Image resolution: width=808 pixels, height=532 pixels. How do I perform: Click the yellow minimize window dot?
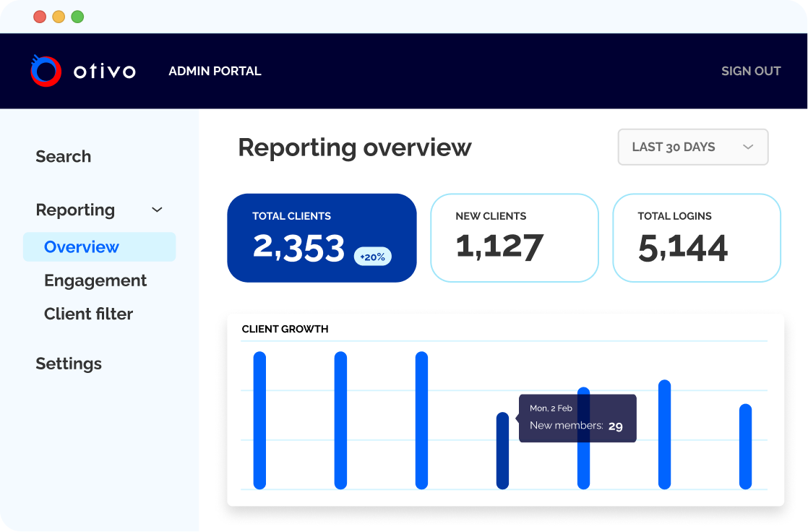point(59,17)
